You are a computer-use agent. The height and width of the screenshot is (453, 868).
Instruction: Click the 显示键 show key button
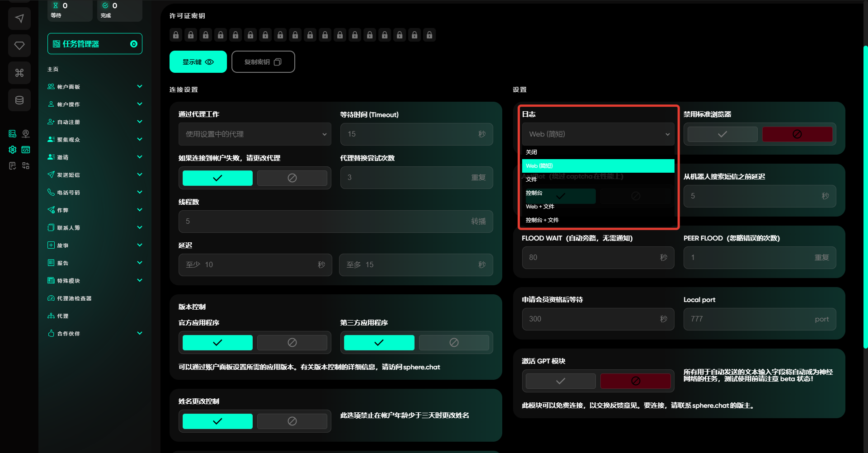click(x=198, y=62)
